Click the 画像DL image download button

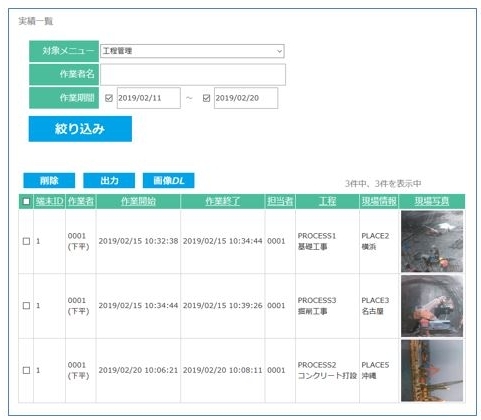click(x=169, y=180)
